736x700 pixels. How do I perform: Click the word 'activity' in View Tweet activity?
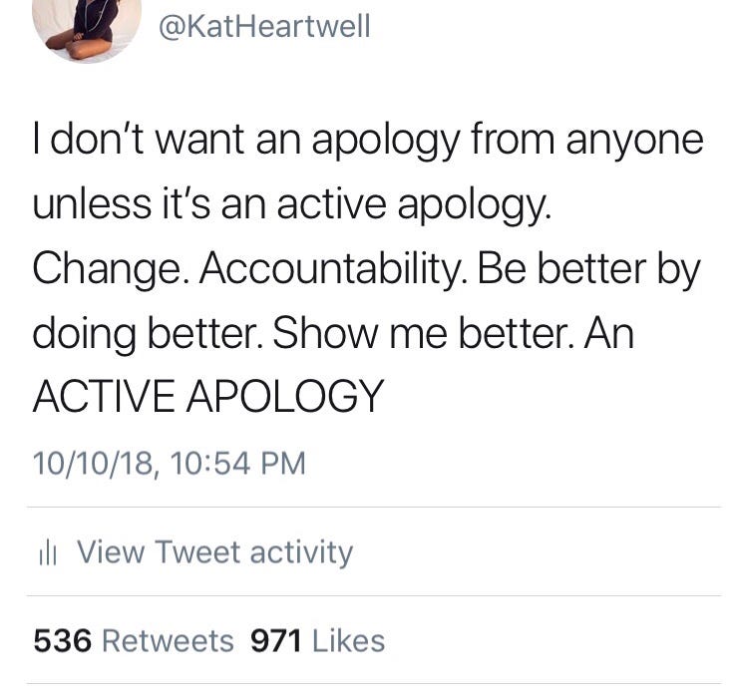click(301, 553)
